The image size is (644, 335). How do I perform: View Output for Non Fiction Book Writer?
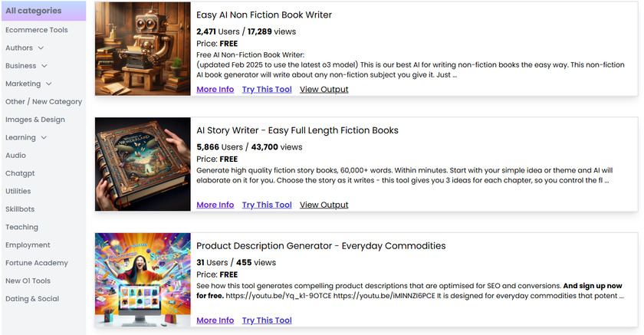(x=324, y=90)
